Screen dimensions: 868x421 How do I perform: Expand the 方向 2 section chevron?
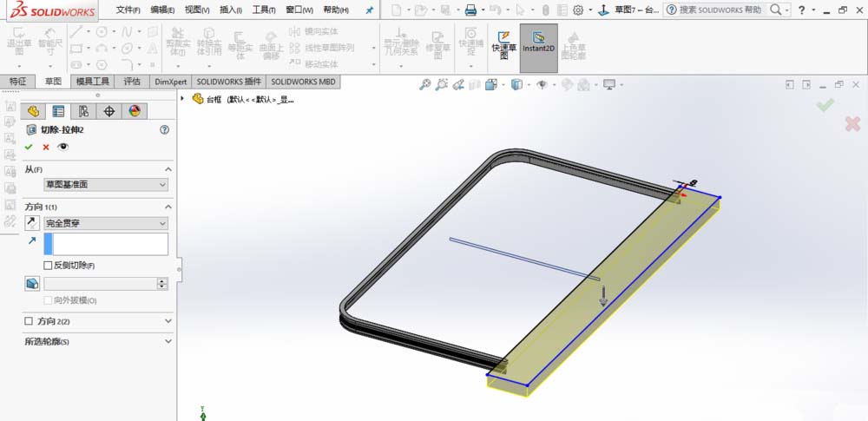(x=168, y=320)
